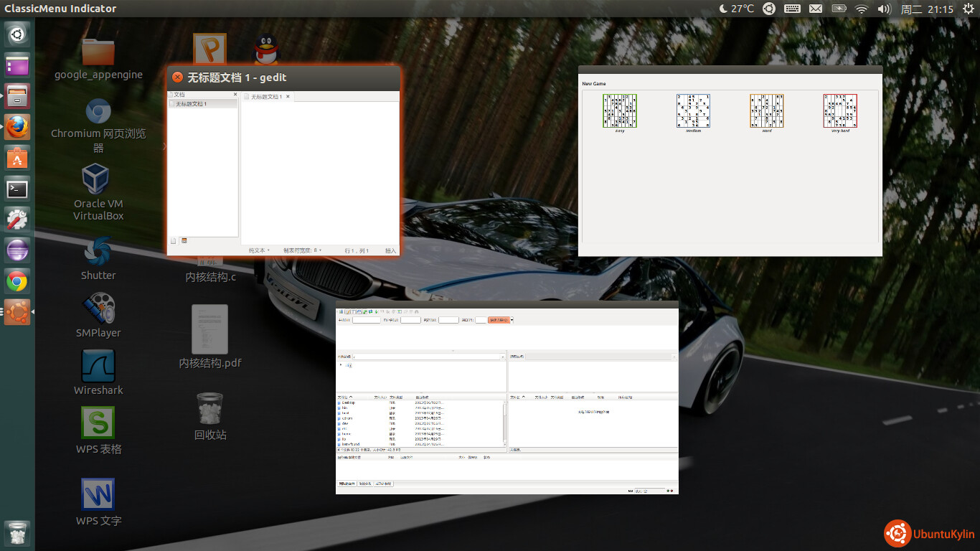
Task: Click ClassicMenu Indicator in top panel
Action: (x=60, y=9)
